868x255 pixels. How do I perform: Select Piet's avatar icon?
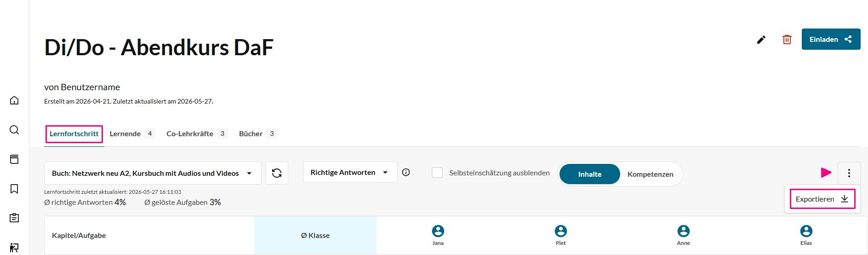(561, 231)
